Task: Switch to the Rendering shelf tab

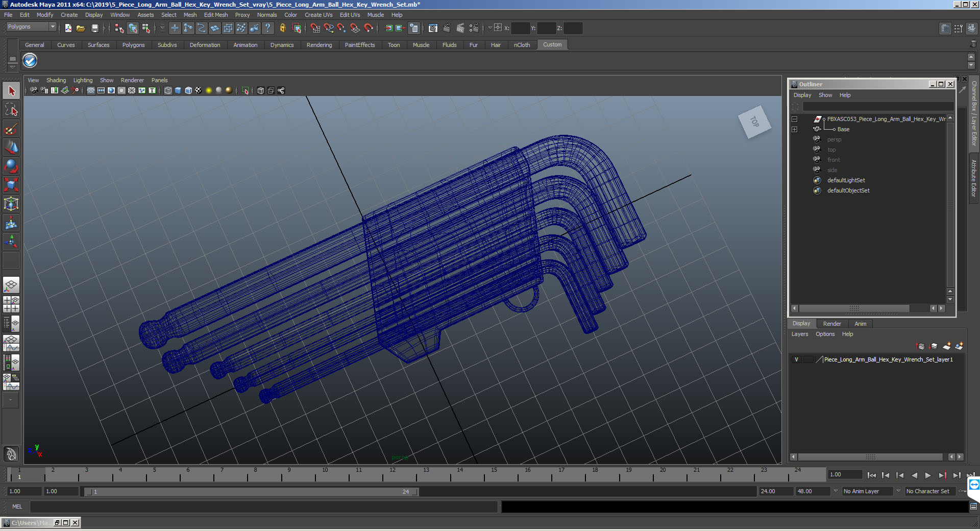Action: 319,45
